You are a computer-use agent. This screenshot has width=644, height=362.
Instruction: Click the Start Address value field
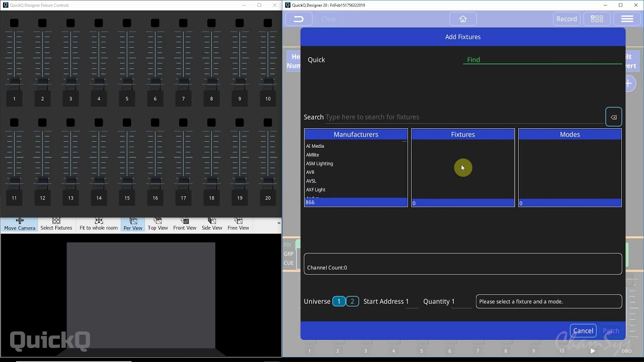pos(412,302)
